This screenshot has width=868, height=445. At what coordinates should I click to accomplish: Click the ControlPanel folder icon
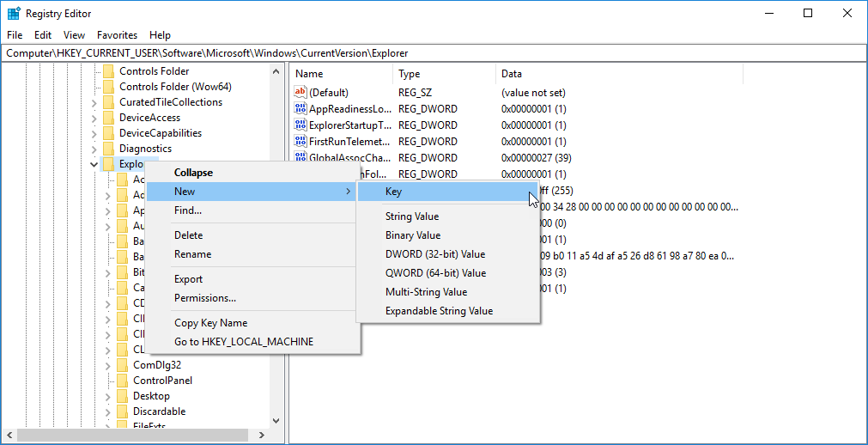click(x=122, y=381)
